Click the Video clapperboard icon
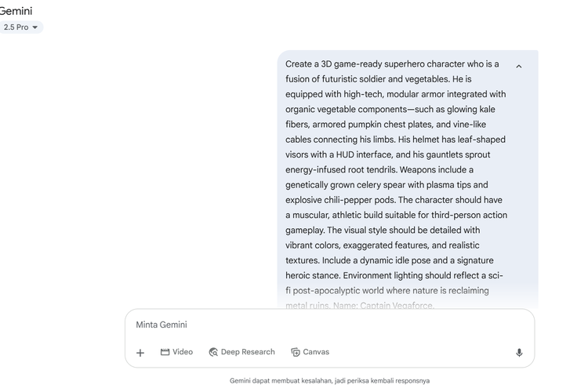Screen dimensions: 588x392 (x=165, y=352)
